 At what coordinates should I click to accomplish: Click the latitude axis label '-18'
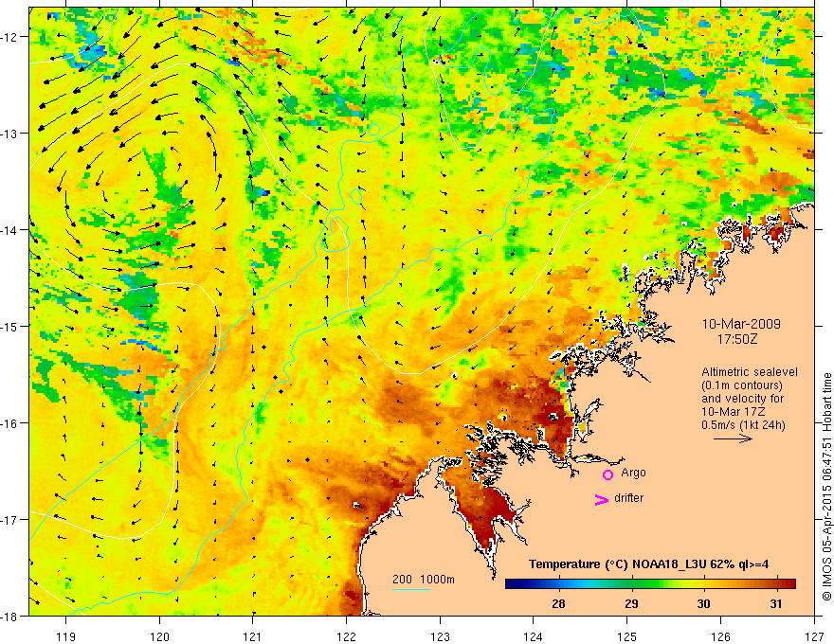coord(10,616)
